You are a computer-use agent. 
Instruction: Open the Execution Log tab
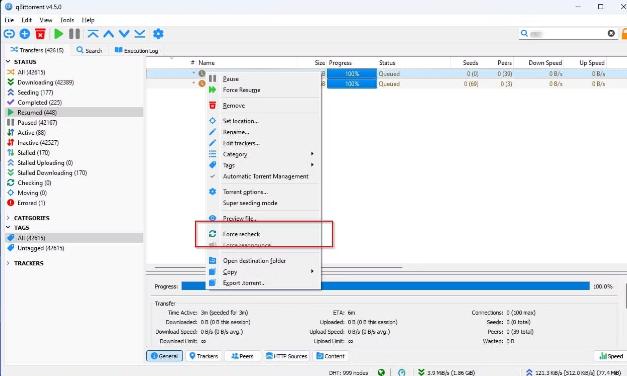tap(136, 50)
